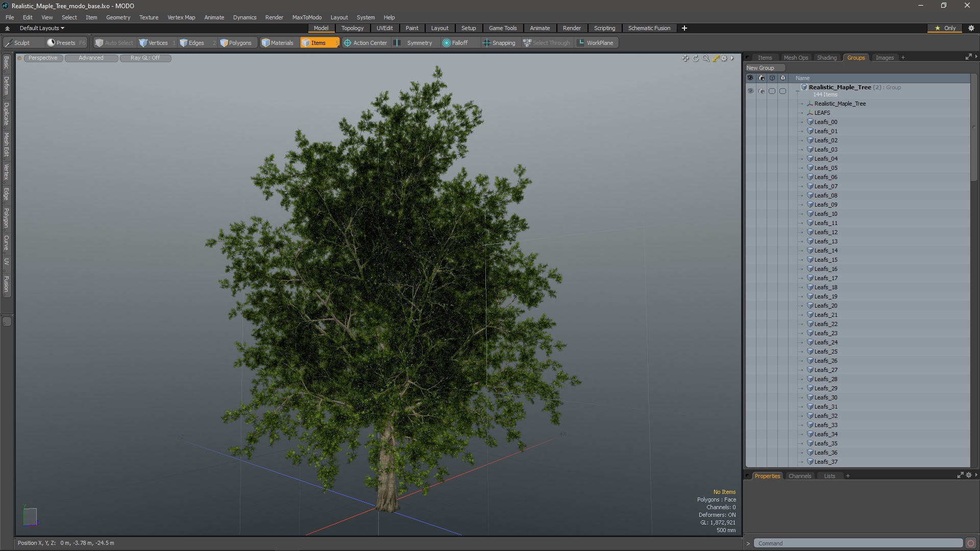
Task: Activate the Sculpt tool icon
Action: tap(8, 43)
